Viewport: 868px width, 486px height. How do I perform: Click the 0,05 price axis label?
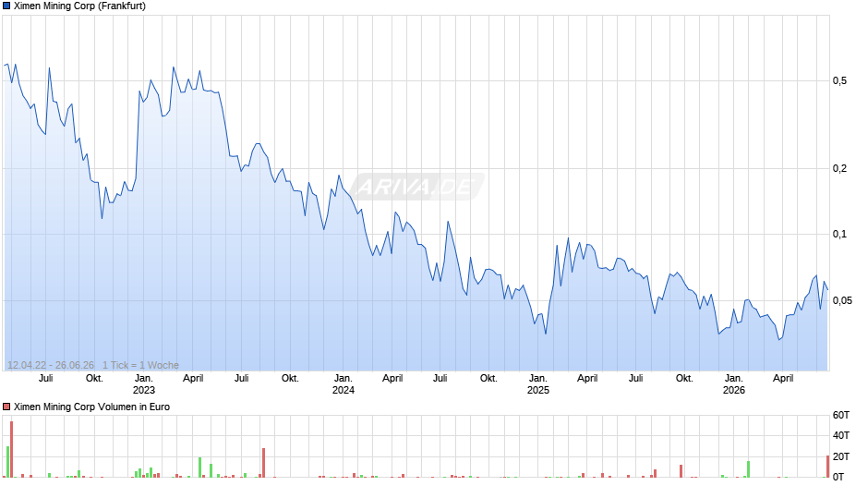click(x=842, y=301)
